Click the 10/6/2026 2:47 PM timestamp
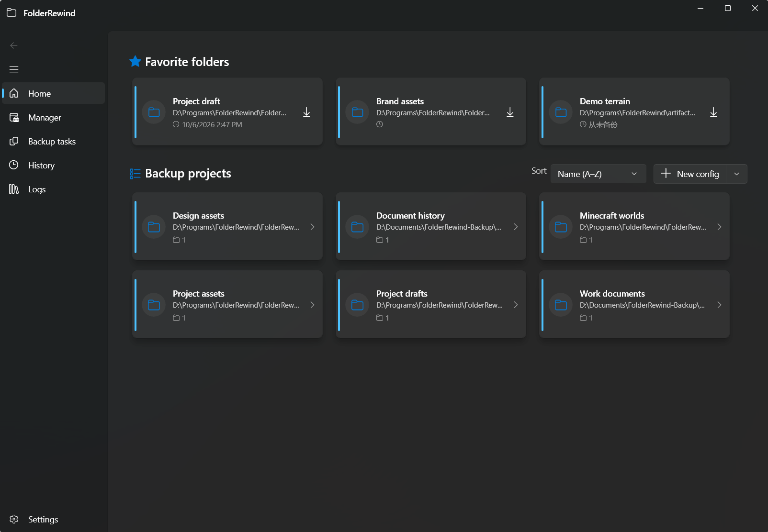 [212, 124]
